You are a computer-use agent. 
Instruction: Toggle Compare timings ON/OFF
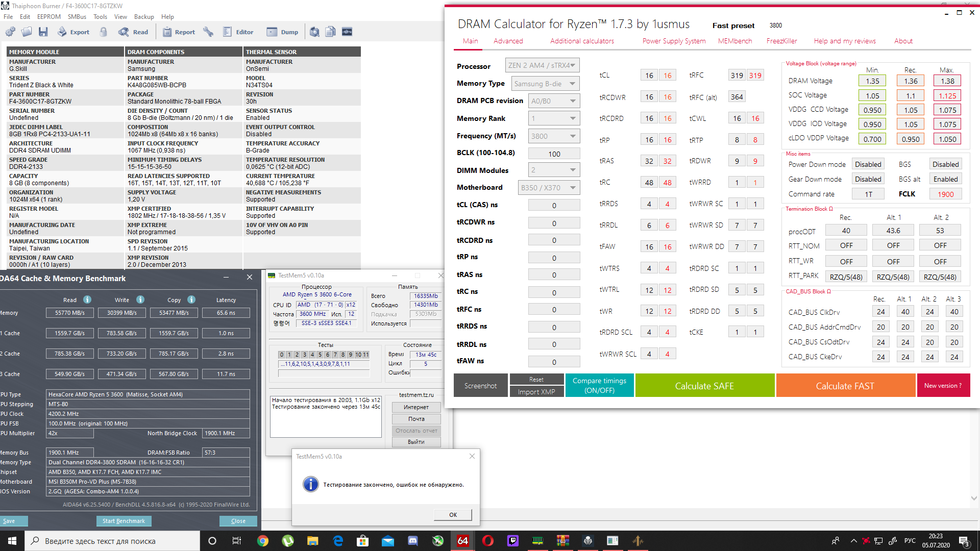pos(599,385)
